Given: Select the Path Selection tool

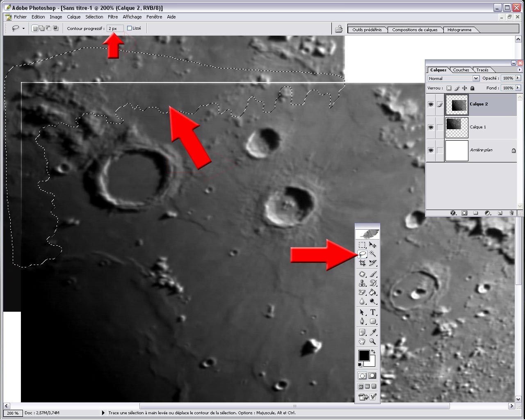Looking at the screenshot, I should pyautogui.click(x=362, y=313).
